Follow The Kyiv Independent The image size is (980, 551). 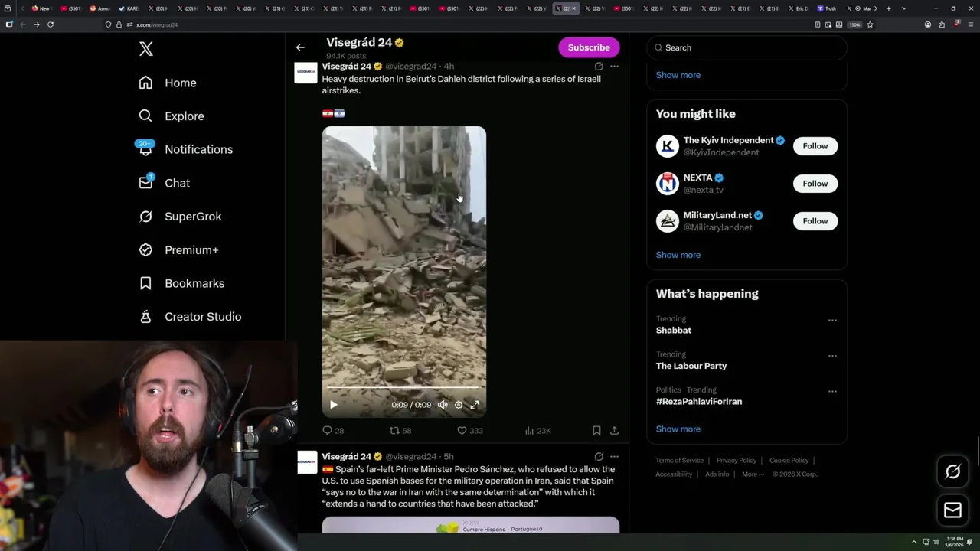[x=815, y=146]
